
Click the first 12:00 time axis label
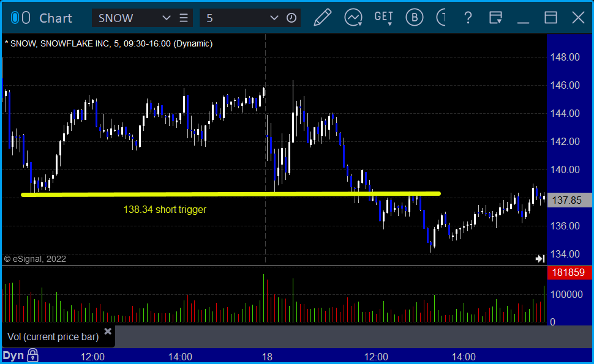click(92, 357)
